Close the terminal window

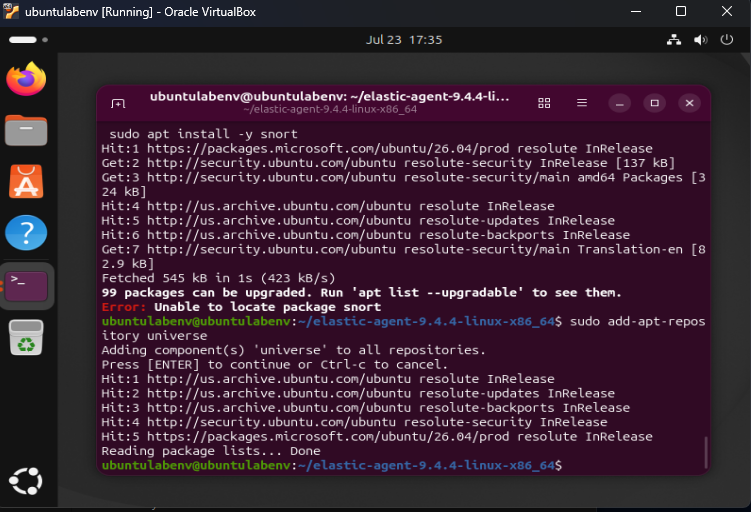point(690,103)
